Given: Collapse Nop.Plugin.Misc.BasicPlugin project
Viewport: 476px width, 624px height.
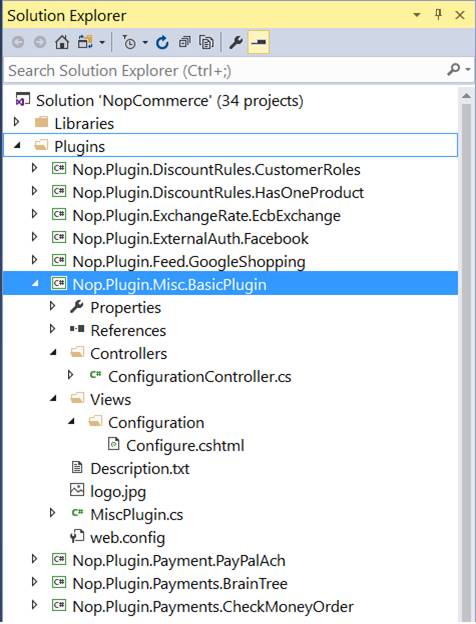Looking at the screenshot, I should 35,284.
